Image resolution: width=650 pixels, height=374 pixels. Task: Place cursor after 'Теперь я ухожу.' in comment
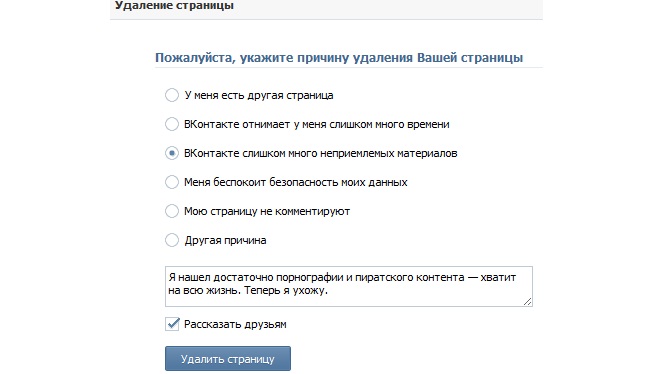[328, 290]
